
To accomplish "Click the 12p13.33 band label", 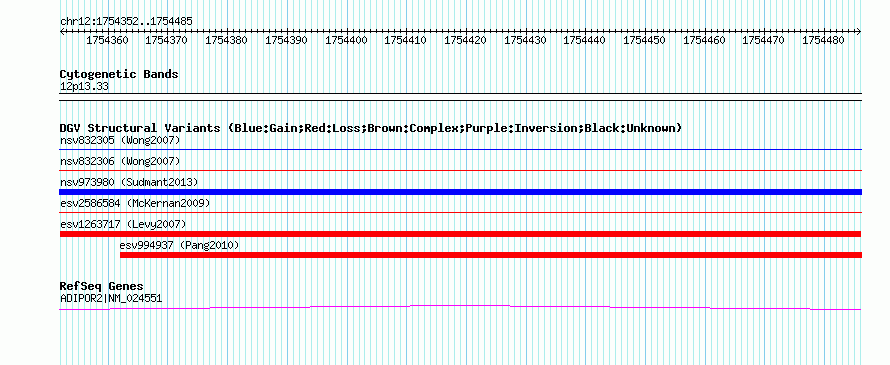I will click(84, 87).
